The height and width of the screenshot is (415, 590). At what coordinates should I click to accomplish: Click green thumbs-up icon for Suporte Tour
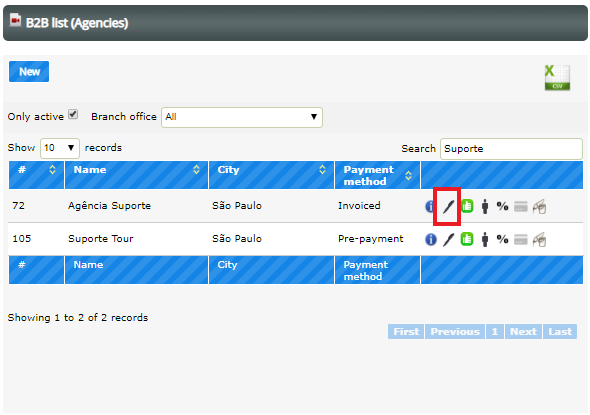pos(467,239)
